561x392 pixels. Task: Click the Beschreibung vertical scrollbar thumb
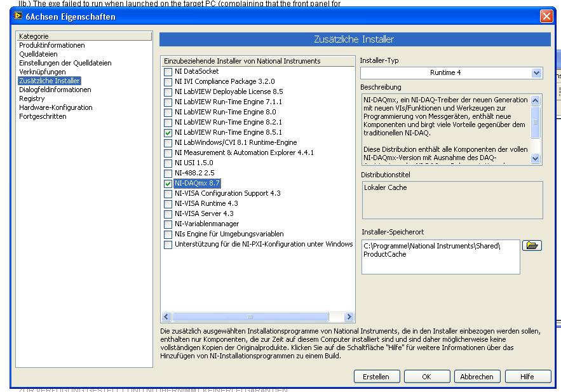(x=535, y=122)
